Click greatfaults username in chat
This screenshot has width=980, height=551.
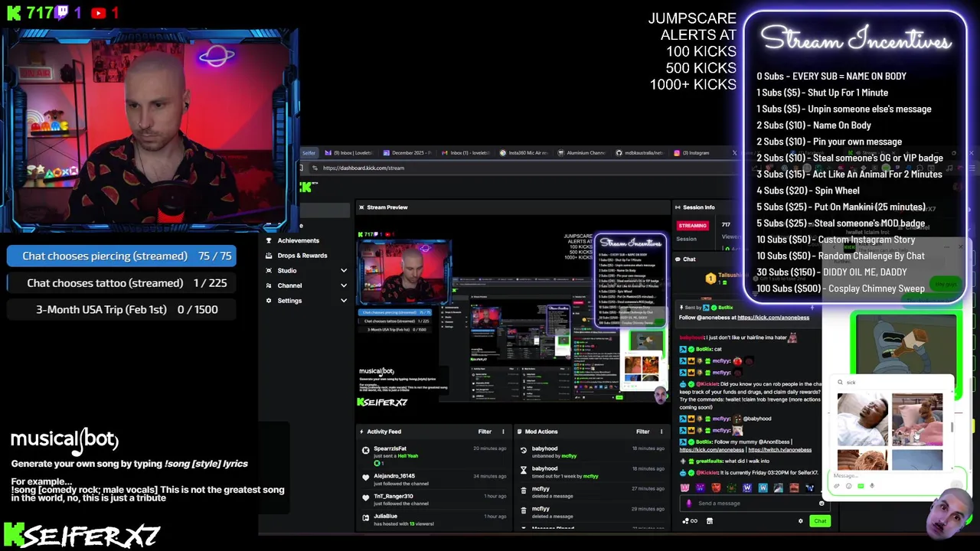pos(710,461)
